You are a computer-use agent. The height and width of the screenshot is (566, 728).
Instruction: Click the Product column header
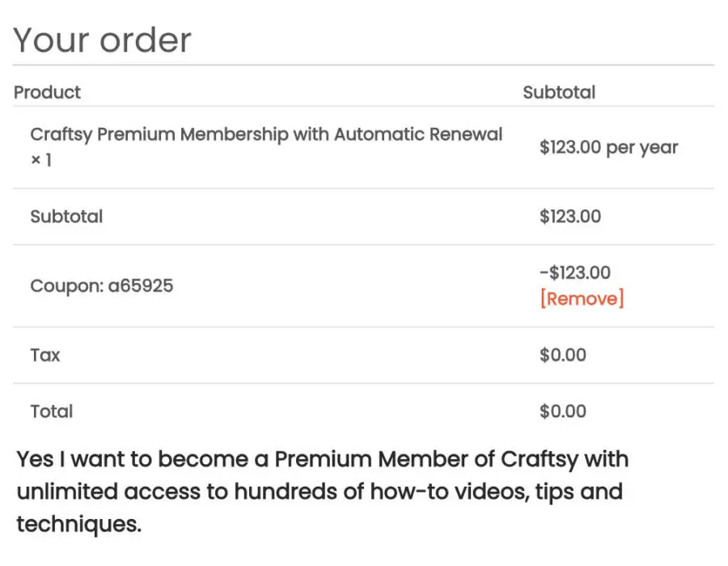coord(48,92)
